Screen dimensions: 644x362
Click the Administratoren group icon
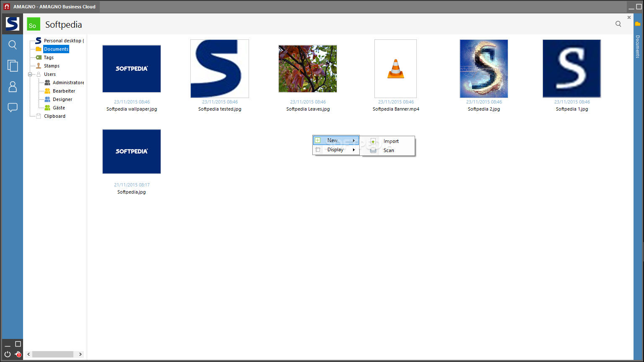pos(47,83)
